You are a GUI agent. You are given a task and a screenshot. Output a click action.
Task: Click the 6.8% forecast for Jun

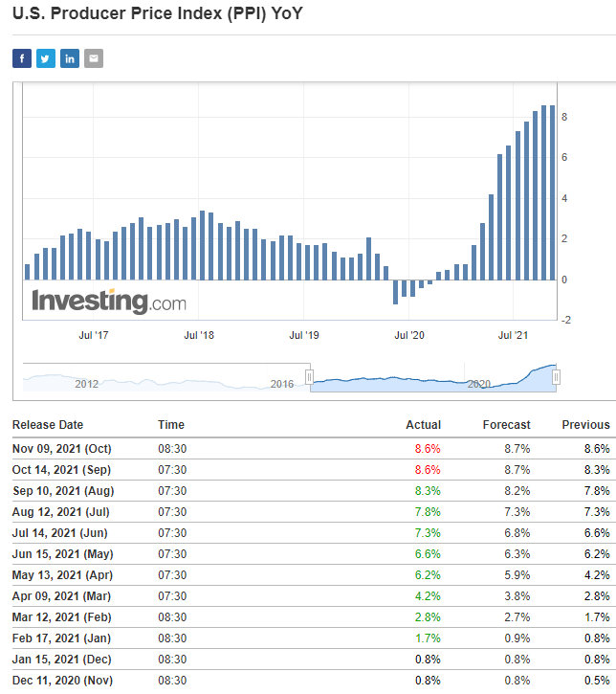[x=517, y=533]
